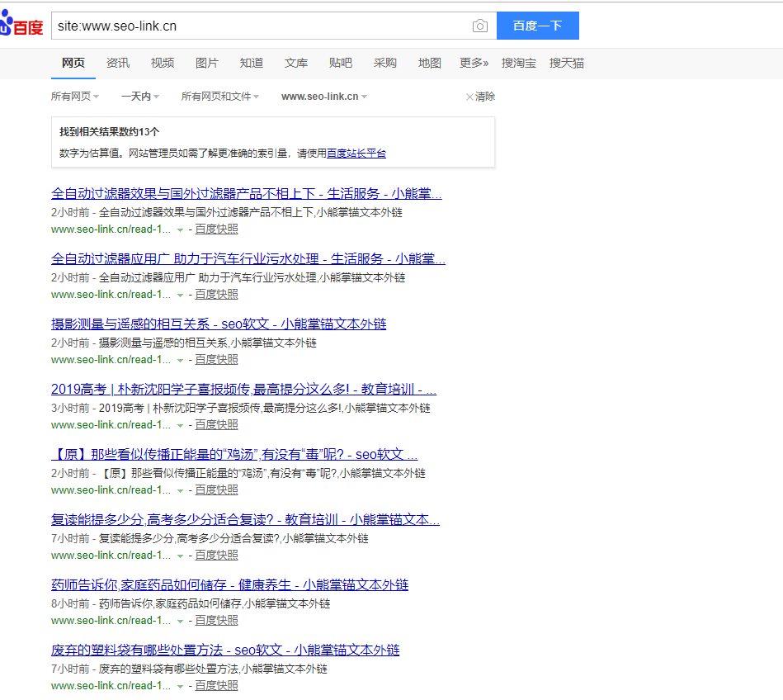Open the www.seo-link.cn site filter dropdown
The image size is (783, 700).
pos(324,97)
